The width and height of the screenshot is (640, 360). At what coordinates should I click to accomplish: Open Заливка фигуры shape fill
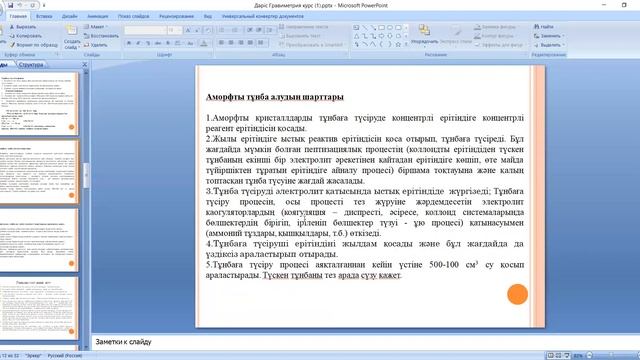point(496,27)
